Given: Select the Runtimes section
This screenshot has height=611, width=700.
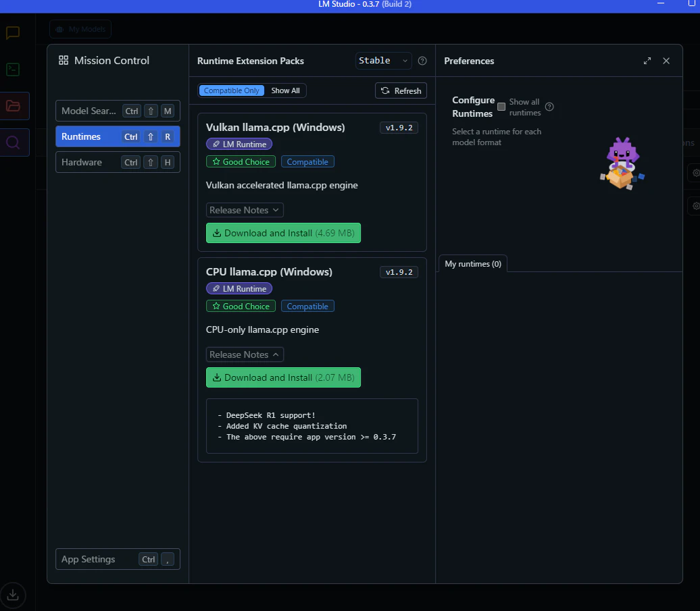Looking at the screenshot, I should [118, 136].
